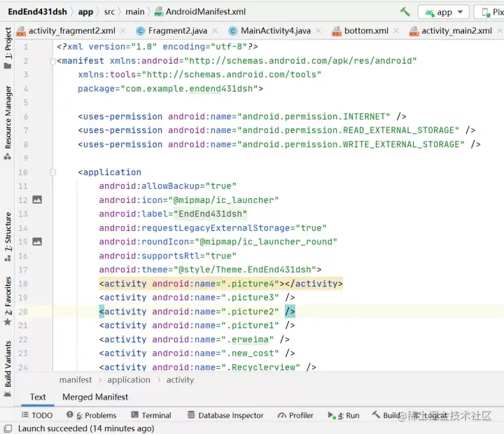
Task: Open the 6: Problems tool window
Action: (x=91, y=415)
